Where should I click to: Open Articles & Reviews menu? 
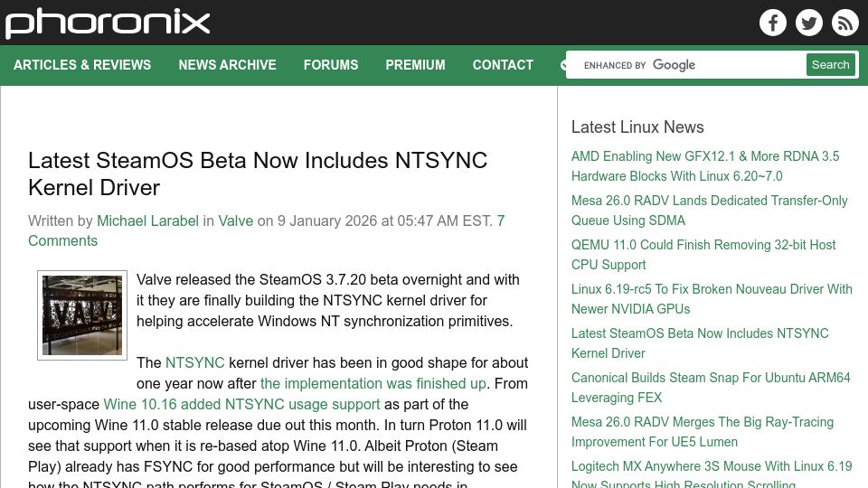[82, 65]
